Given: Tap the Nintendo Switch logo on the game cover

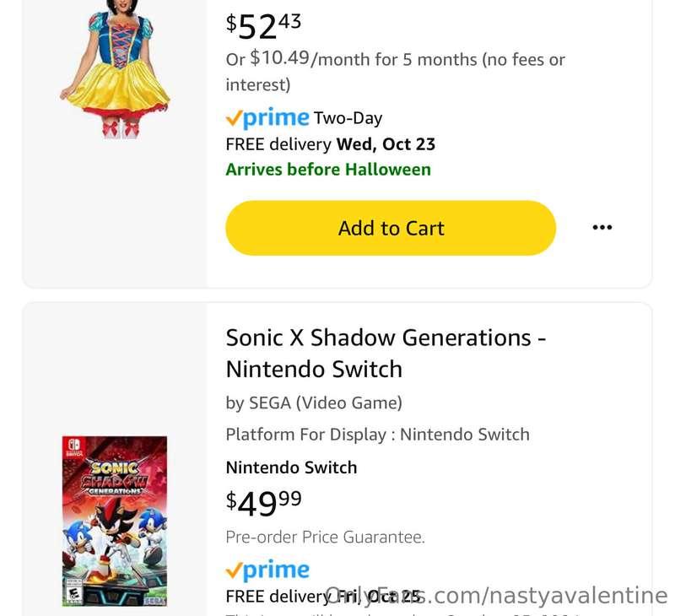Looking at the screenshot, I should pos(74,446).
